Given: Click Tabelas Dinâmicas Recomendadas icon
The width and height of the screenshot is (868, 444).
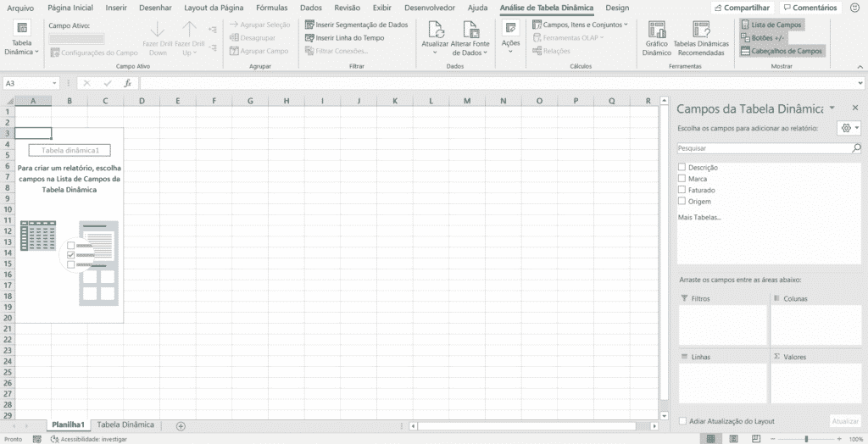Looking at the screenshot, I should coord(701,30).
